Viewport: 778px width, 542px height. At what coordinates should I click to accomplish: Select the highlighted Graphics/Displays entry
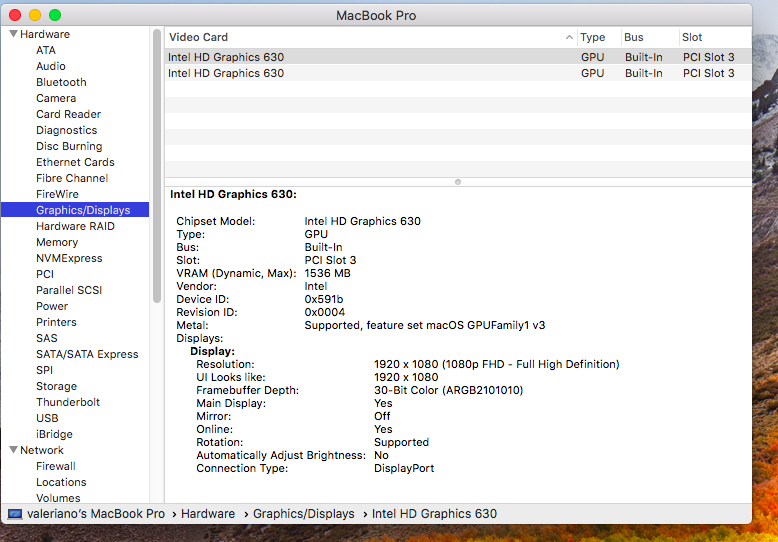tap(75, 210)
